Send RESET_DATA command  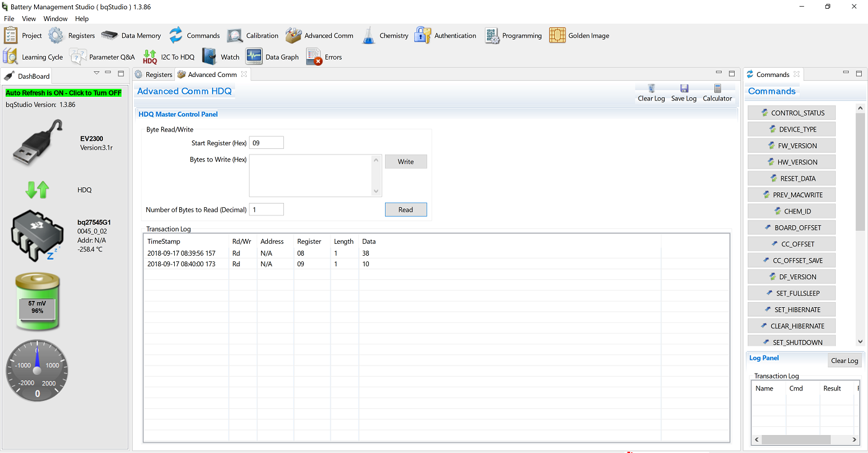tap(792, 178)
